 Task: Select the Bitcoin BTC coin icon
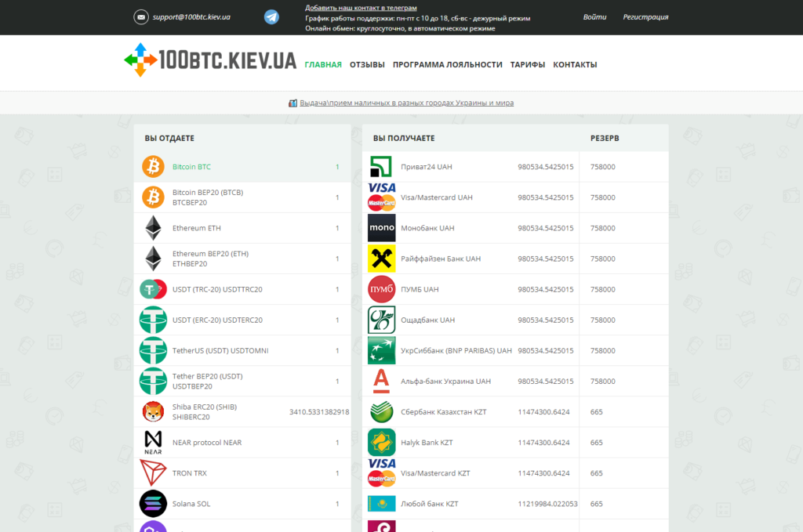153,167
